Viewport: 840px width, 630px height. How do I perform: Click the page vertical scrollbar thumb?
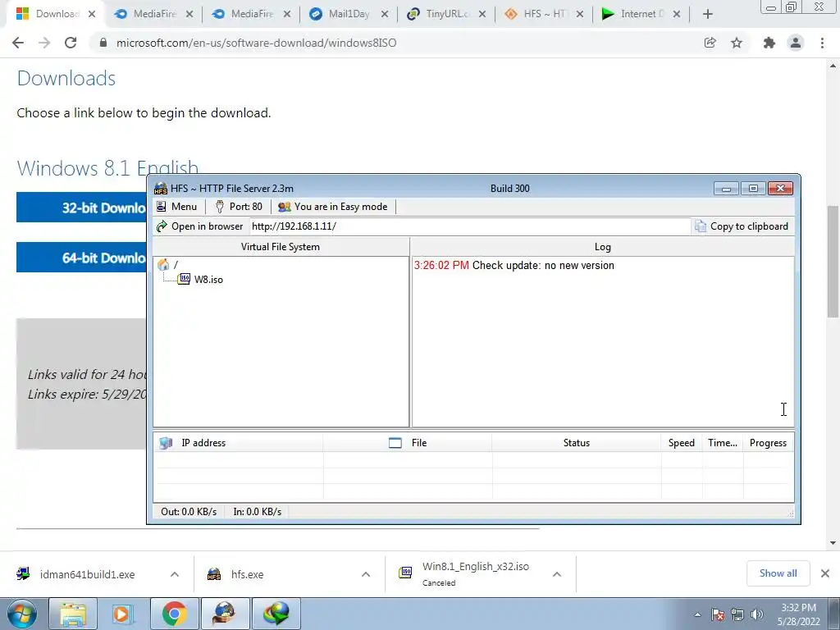(833, 262)
